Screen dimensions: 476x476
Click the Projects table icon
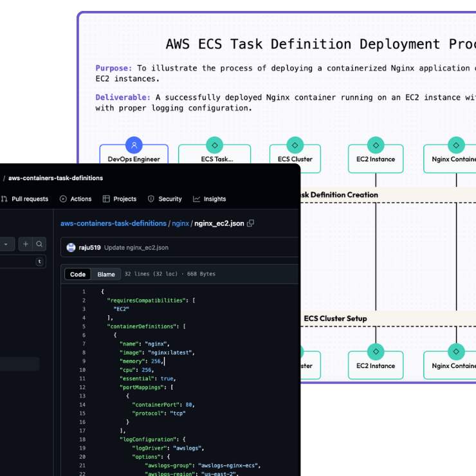click(106, 199)
